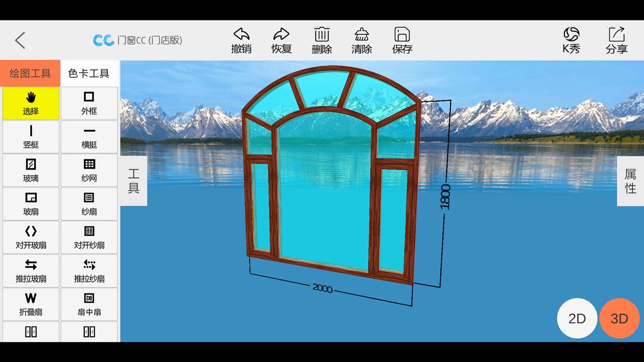644x362 pixels.
Task: Select the 玻璃 glass tool
Action: (31, 170)
